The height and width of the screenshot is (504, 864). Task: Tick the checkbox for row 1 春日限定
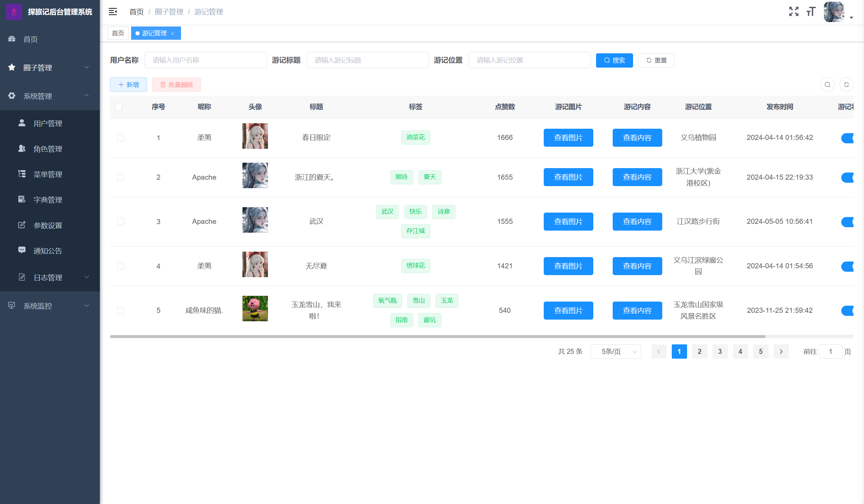tap(121, 138)
